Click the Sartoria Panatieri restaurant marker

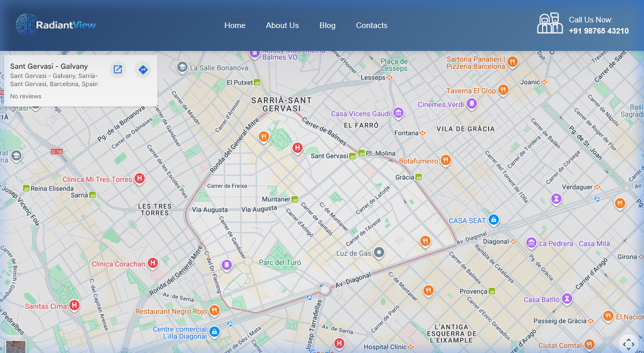click(x=513, y=62)
